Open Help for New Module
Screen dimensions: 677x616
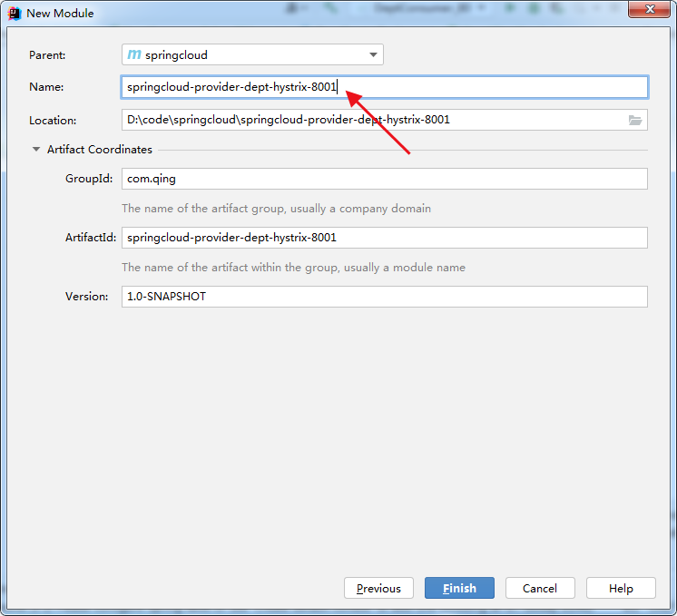point(621,588)
